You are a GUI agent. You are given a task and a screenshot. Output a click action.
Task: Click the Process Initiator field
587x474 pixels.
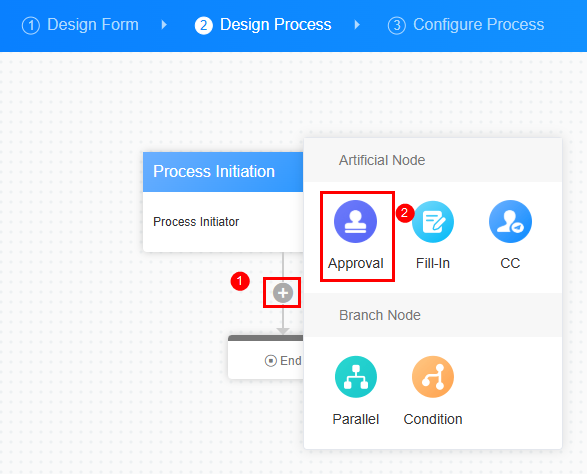(223, 222)
